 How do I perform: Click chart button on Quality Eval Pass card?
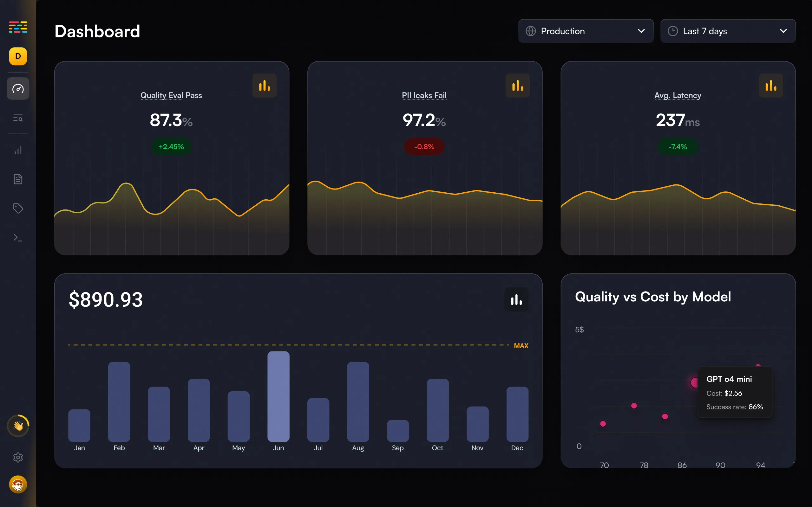tap(265, 86)
